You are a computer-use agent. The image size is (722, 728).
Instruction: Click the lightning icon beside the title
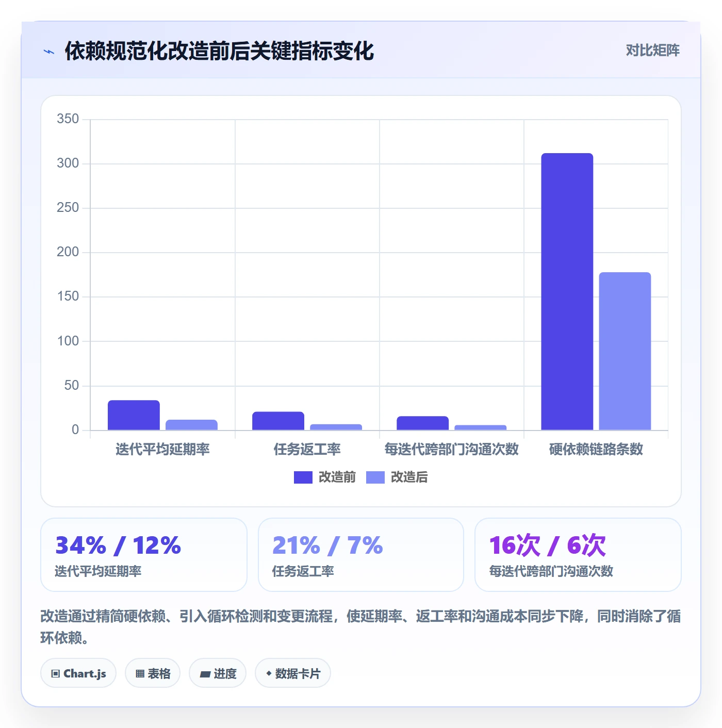pyautogui.click(x=49, y=52)
